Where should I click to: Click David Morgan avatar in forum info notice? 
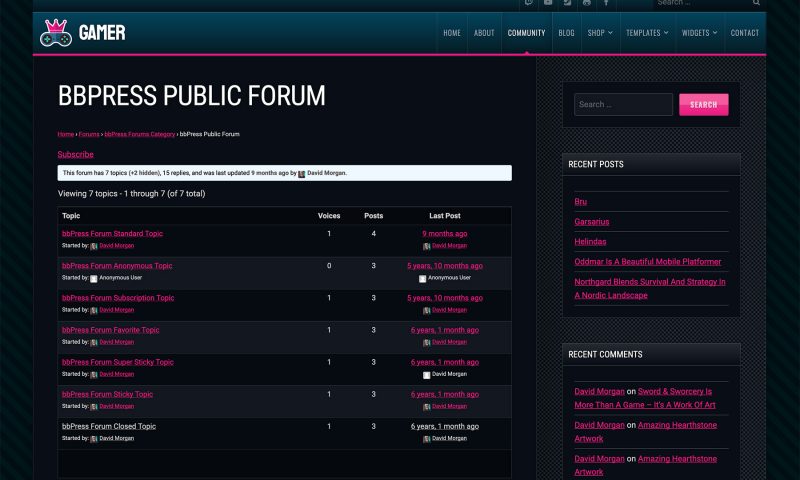pyautogui.click(x=302, y=174)
